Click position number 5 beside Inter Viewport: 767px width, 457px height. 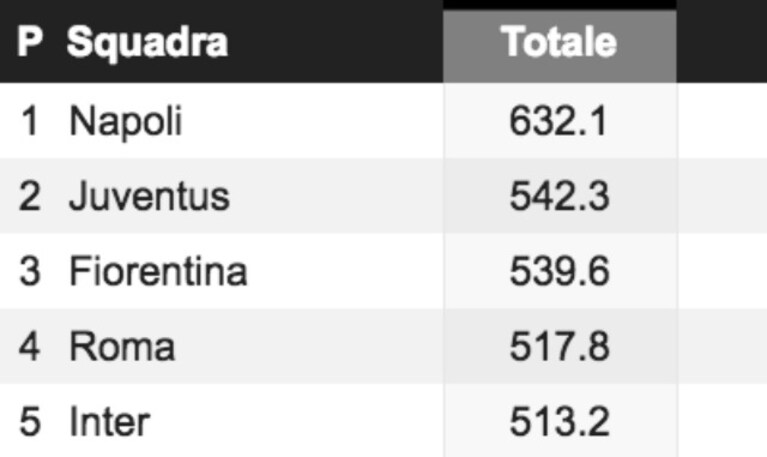(30, 421)
